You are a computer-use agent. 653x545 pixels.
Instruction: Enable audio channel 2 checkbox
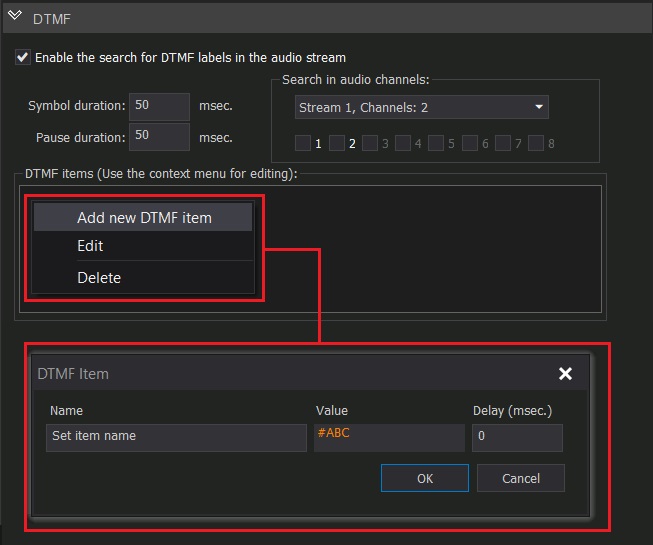tap(336, 143)
